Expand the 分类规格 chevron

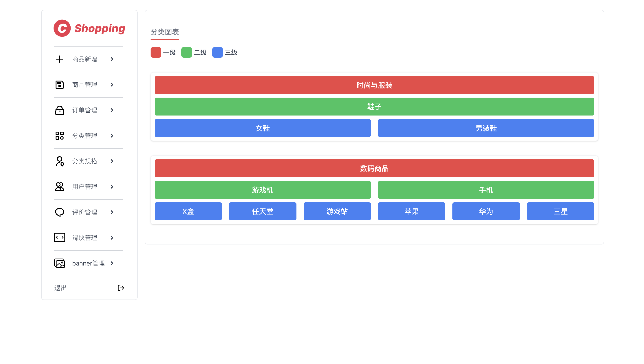click(112, 161)
